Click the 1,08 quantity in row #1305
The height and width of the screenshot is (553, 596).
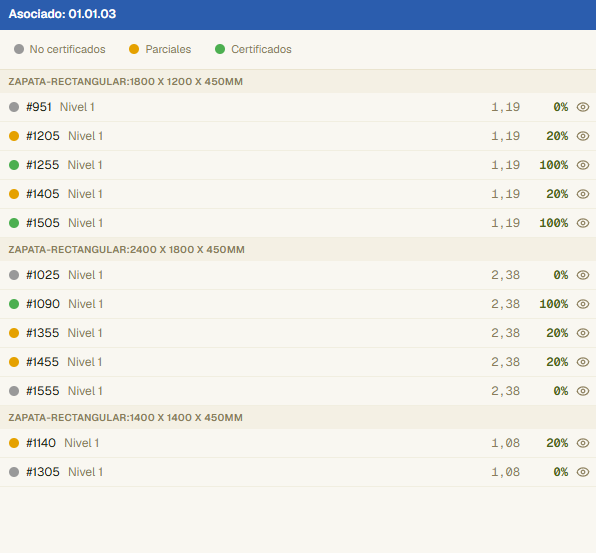[x=506, y=472]
